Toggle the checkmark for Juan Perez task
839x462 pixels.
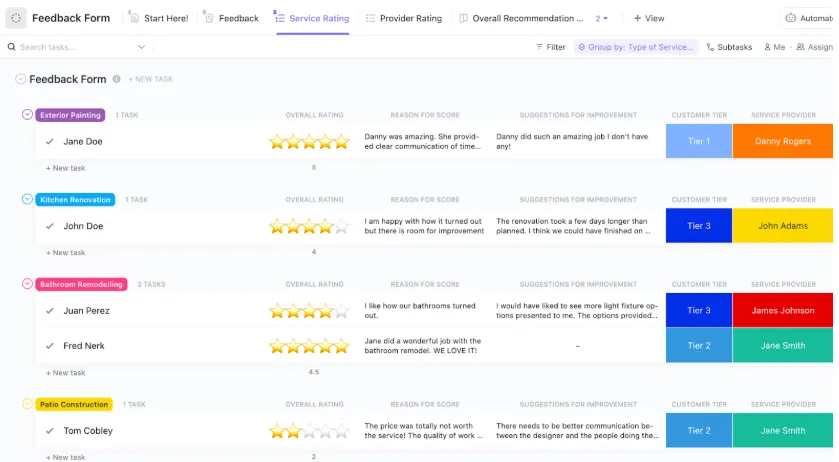pos(50,310)
